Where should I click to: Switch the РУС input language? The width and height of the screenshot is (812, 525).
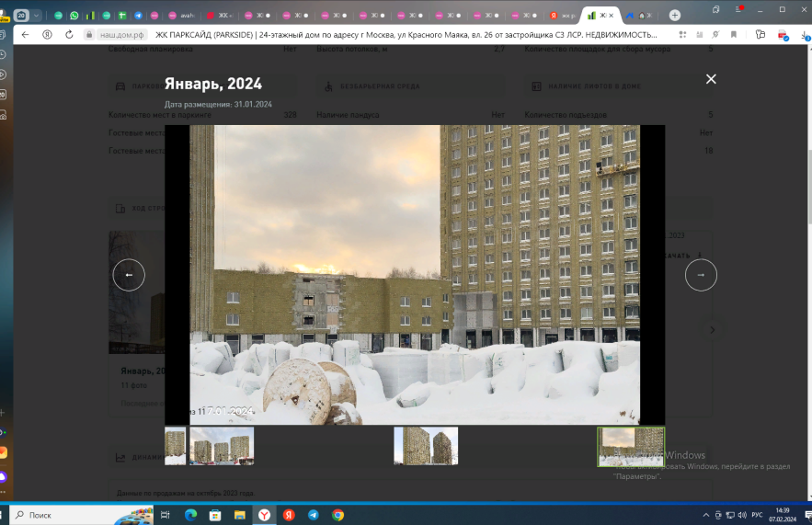click(x=757, y=515)
